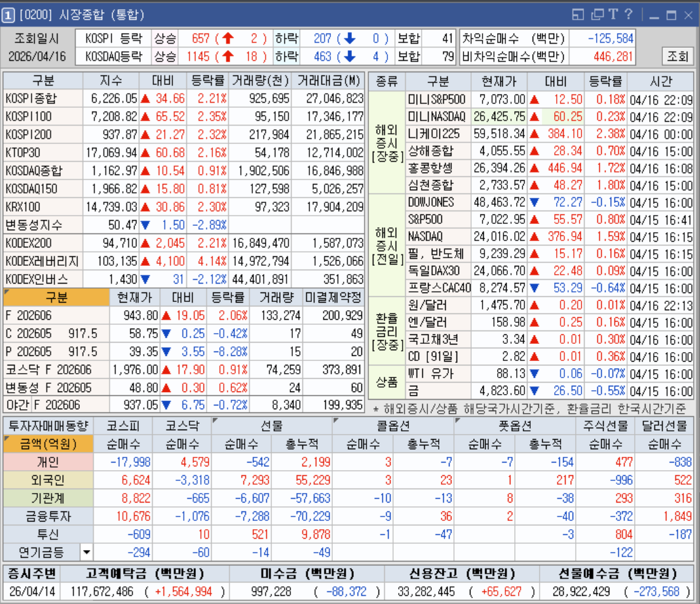Screen dimensions: 700x604
Task: Select the 국고채3년 row
Action: click(438, 339)
